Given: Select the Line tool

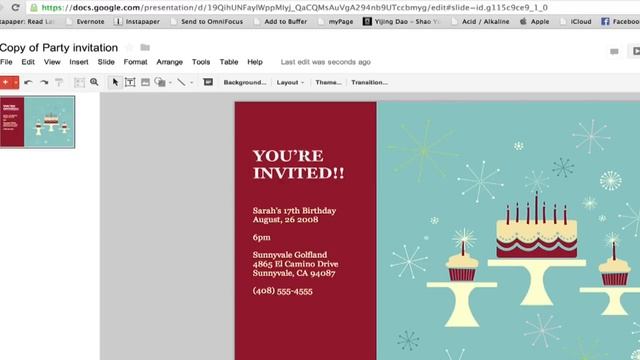Looking at the screenshot, I should coord(181,82).
